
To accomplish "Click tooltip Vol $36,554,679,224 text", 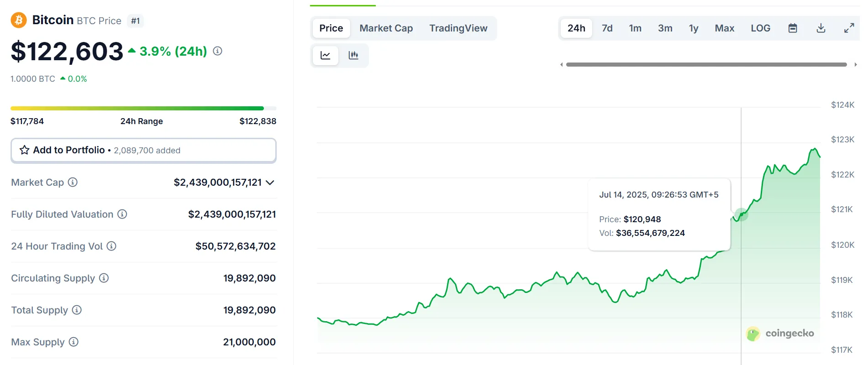I will point(642,233).
